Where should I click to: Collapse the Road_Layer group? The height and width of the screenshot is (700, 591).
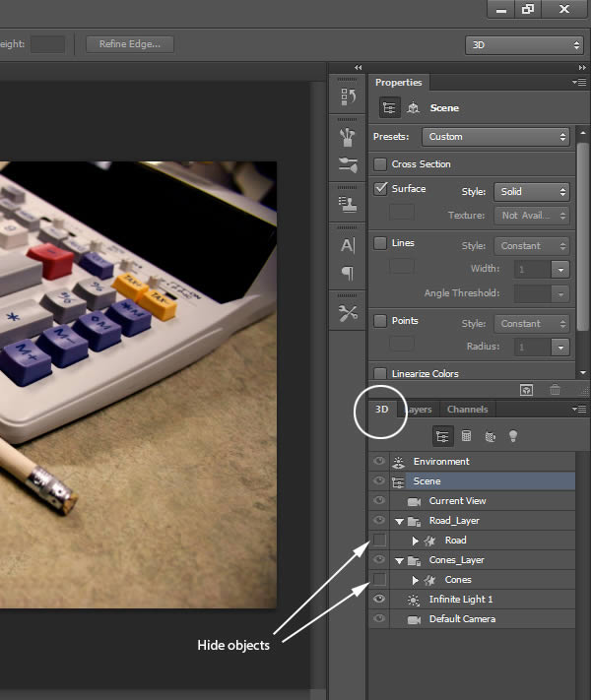pyautogui.click(x=399, y=521)
